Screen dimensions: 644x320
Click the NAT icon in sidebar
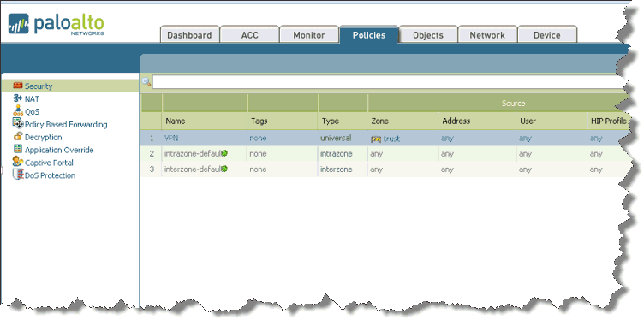(18, 98)
